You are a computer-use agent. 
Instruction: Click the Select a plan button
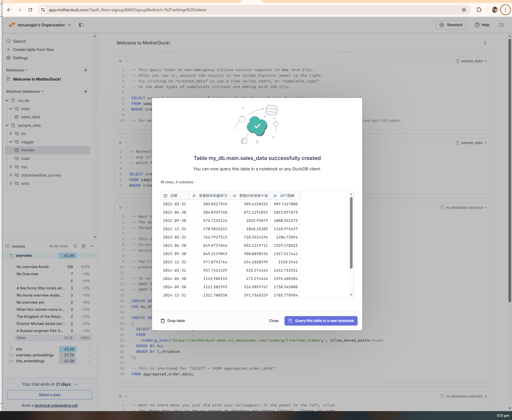(50, 395)
